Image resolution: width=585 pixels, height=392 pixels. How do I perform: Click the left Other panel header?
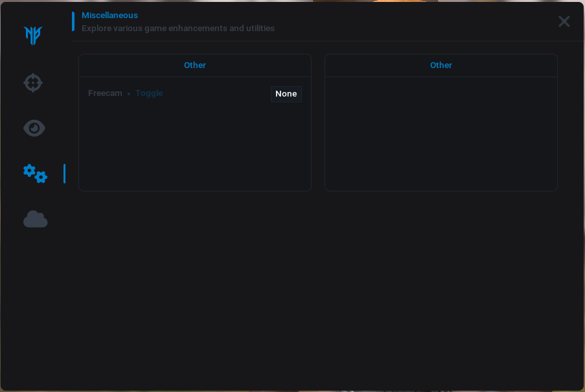click(x=195, y=65)
